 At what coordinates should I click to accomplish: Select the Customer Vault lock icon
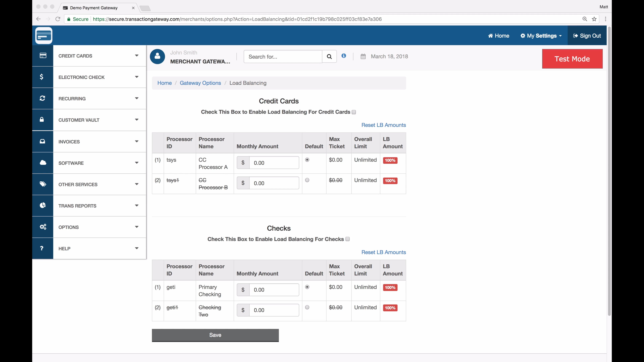pos(42,119)
